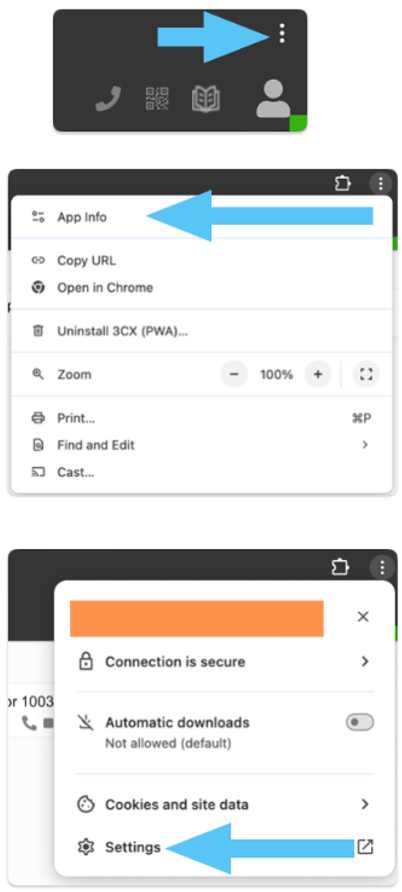
Task: Click the extensions puzzle icon above App Info menu
Action: (342, 184)
